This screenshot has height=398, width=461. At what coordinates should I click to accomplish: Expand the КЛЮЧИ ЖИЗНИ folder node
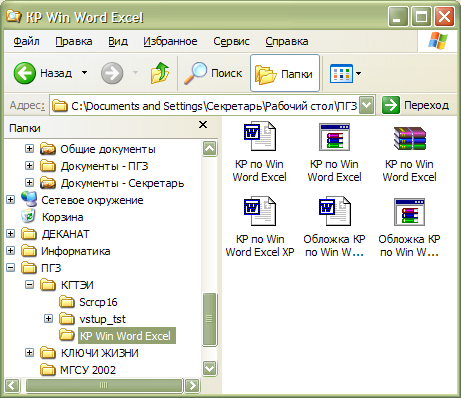pos(29,353)
